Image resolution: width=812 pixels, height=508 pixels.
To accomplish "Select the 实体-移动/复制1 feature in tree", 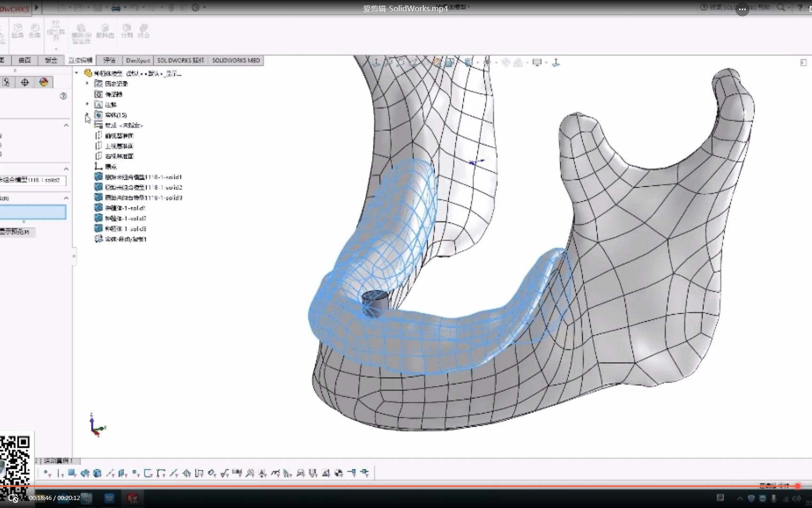I will pyautogui.click(x=121, y=239).
